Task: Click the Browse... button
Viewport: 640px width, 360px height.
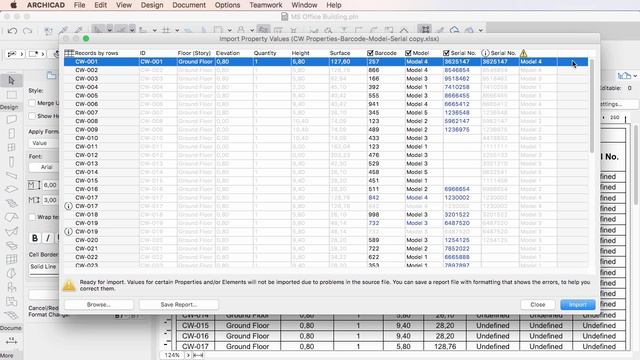Action: [x=99, y=304]
